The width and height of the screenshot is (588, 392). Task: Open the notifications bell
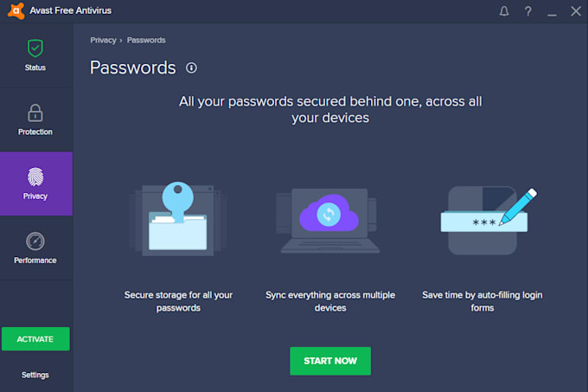pyautogui.click(x=505, y=11)
